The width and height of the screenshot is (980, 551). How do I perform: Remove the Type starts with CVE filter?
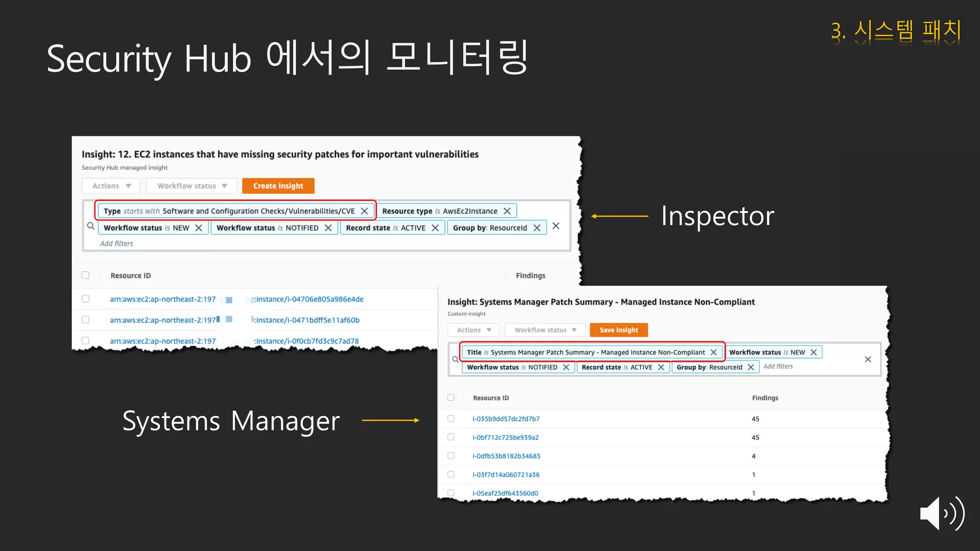pyautogui.click(x=365, y=211)
